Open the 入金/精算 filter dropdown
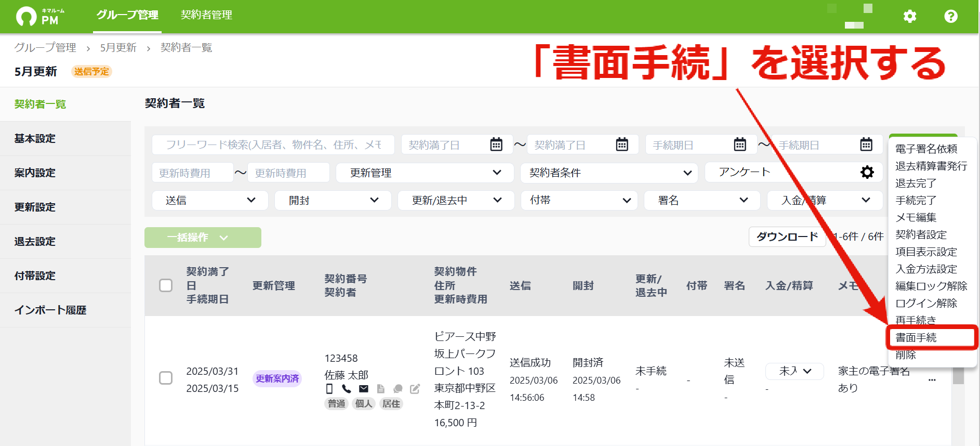The height and width of the screenshot is (446, 980). point(825,200)
